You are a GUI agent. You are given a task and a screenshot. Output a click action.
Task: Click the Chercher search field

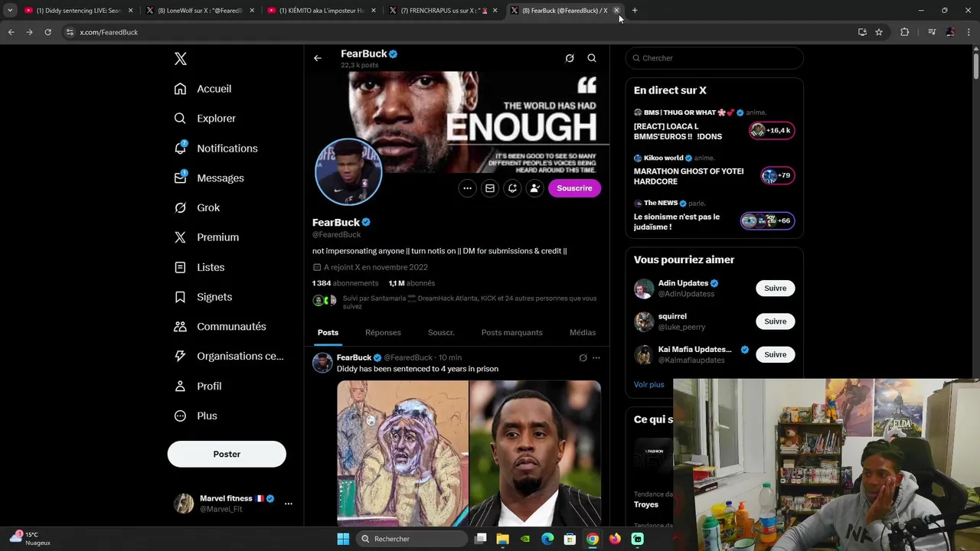(x=714, y=58)
